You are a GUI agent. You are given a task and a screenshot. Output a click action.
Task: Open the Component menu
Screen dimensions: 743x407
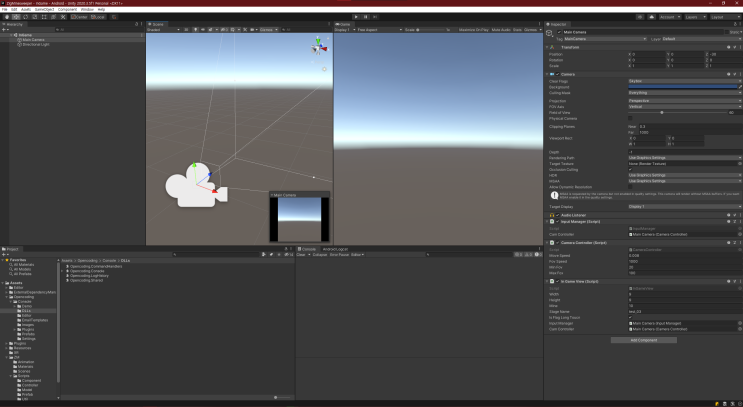67,9
